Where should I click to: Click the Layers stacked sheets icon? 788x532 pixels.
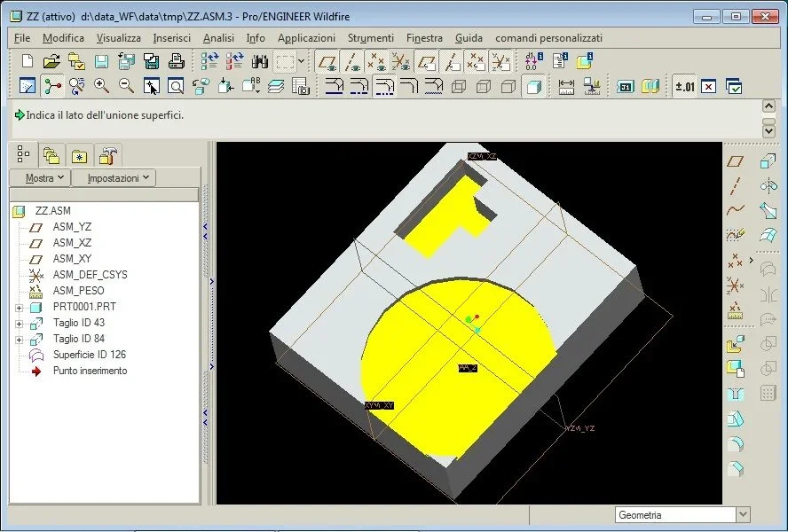point(275,86)
